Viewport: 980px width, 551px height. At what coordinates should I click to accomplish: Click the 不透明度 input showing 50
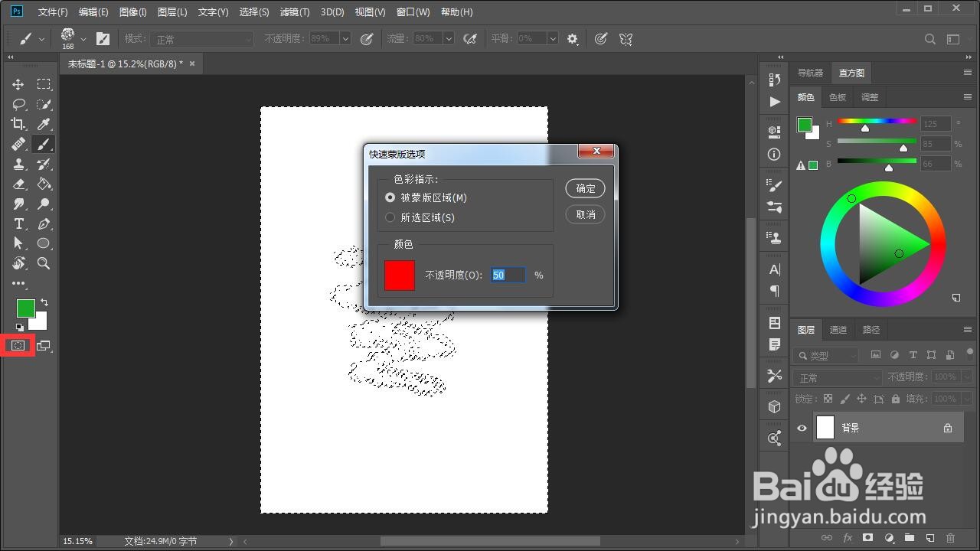[508, 275]
